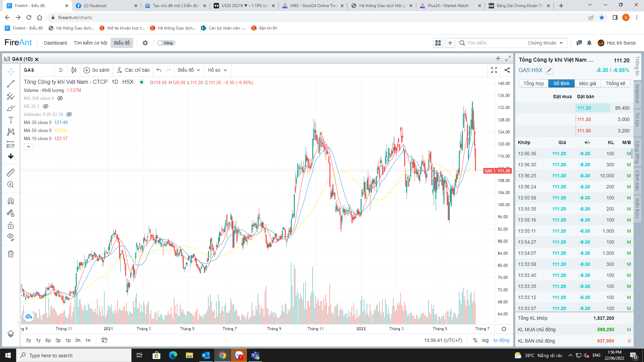Click the trash remove drawings icon

coord(11,254)
